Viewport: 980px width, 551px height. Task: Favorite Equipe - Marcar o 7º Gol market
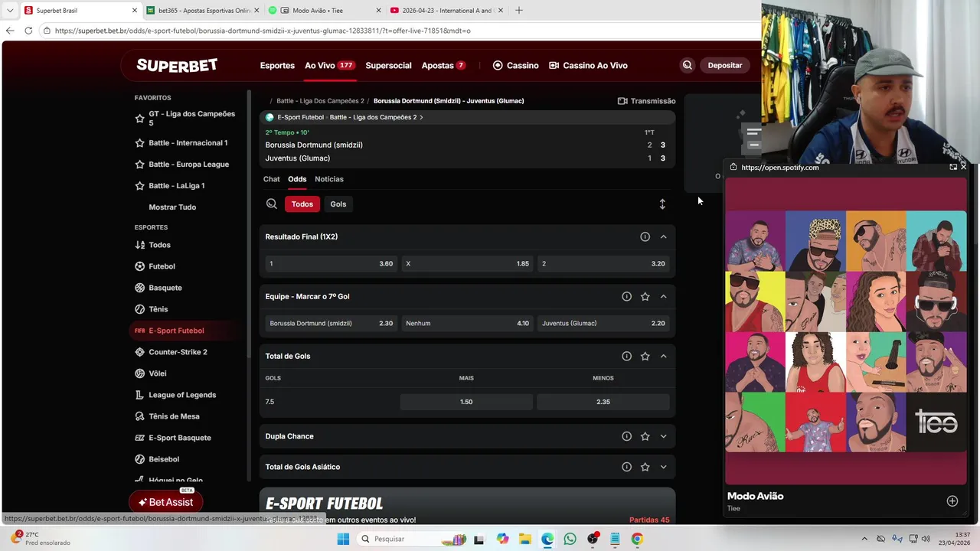[x=645, y=296]
